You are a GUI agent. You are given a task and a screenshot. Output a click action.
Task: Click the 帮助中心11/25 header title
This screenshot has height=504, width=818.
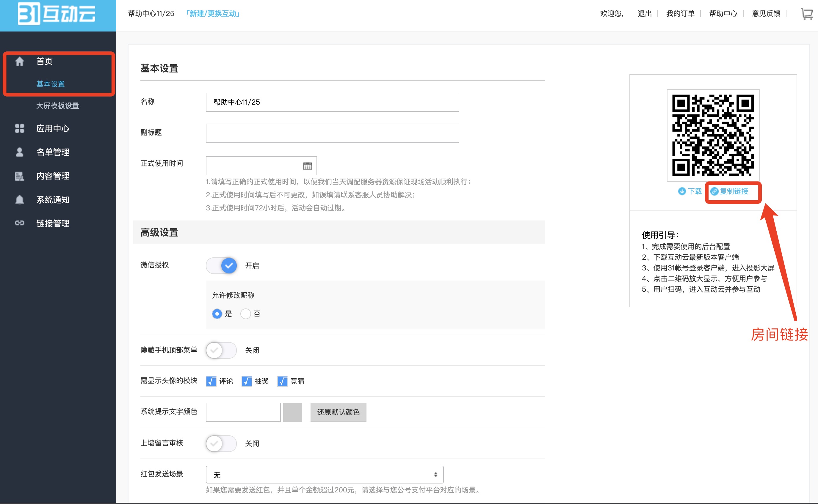[151, 13]
